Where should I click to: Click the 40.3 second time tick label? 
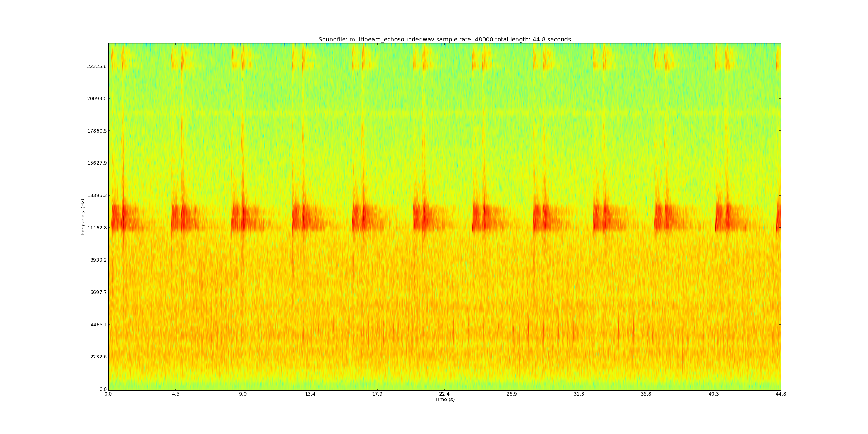[713, 394]
